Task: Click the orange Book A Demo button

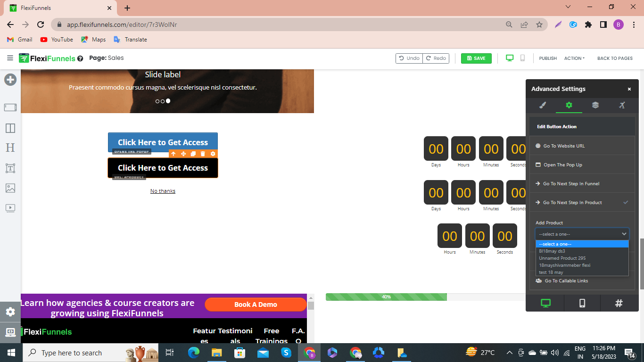Action: tap(256, 304)
